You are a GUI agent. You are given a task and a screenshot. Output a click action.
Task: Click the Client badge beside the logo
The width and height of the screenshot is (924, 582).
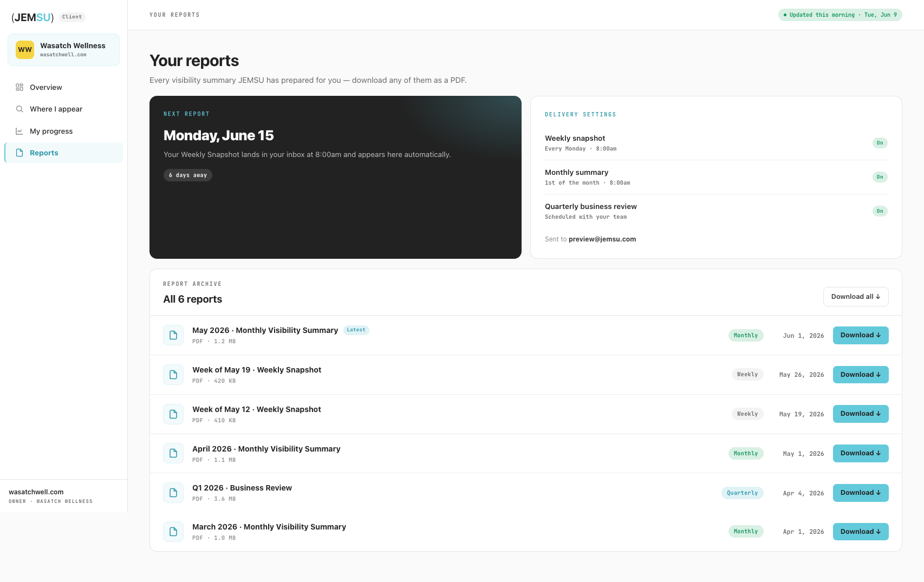[72, 17]
